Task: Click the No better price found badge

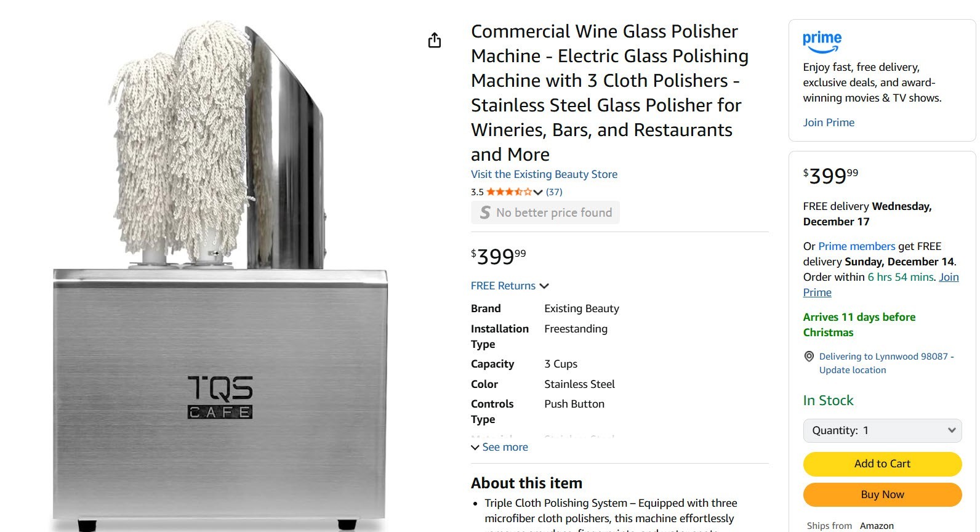Action: coord(553,212)
